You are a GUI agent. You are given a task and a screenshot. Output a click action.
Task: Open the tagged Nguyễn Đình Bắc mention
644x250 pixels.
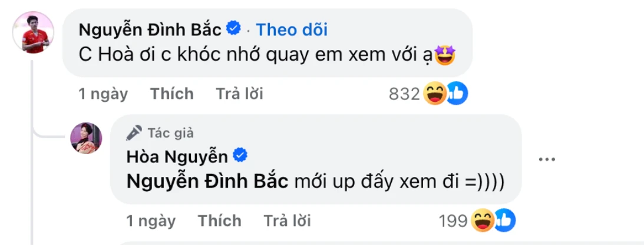tap(207, 181)
